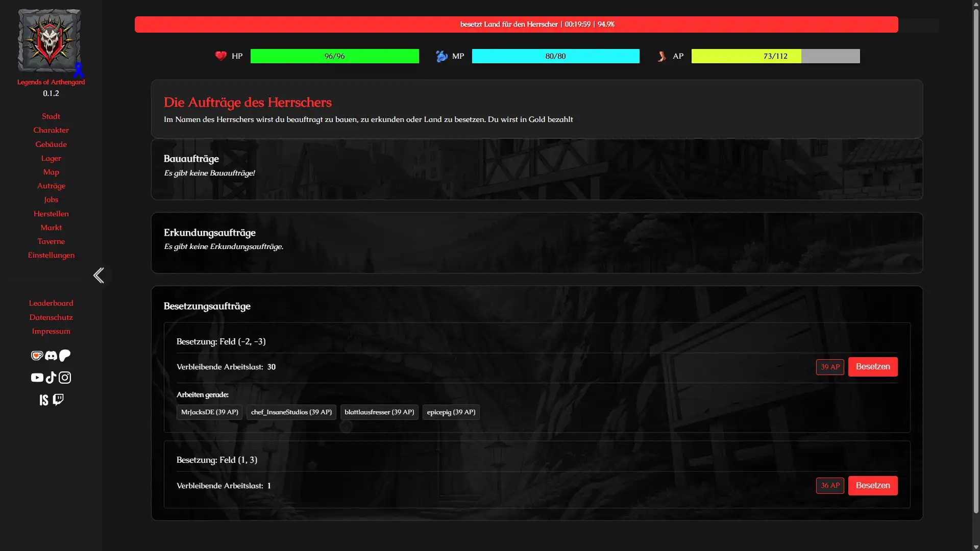Open the Instagram profile
980x551 pixels.
(x=64, y=378)
